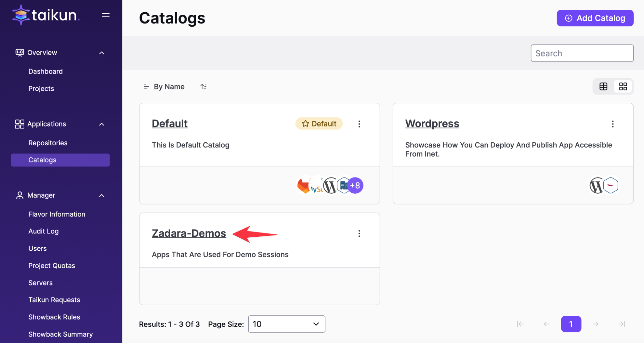644x343 pixels.
Task: Click the Manager user icon
Action: coord(20,195)
